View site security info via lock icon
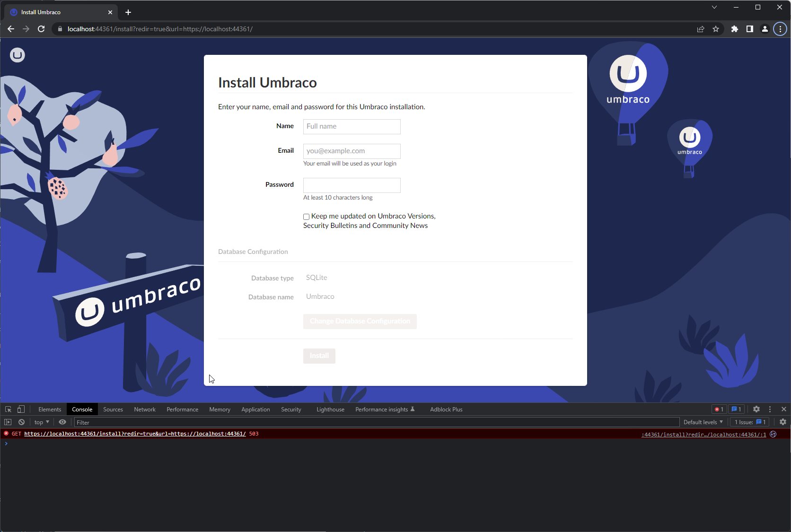 [x=60, y=29]
